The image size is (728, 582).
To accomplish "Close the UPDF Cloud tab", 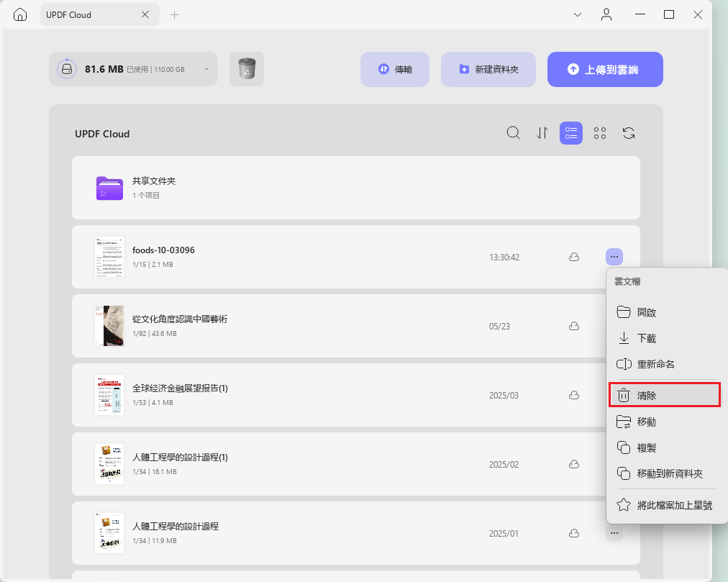I will point(145,14).
